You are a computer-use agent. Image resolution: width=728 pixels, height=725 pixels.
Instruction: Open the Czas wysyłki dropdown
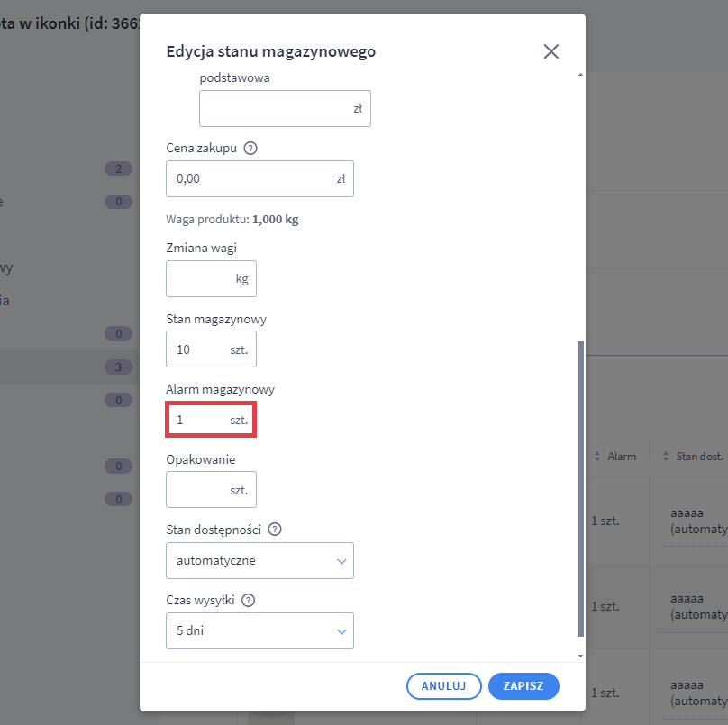tap(259, 630)
